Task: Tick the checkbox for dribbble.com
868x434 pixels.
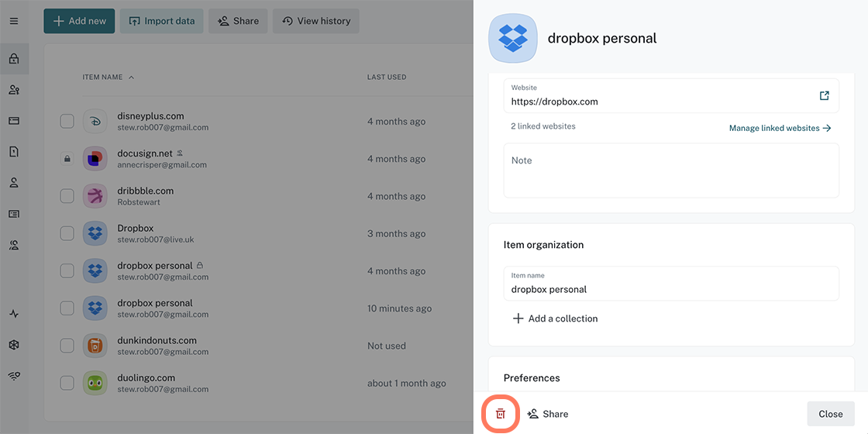Action: 67,196
